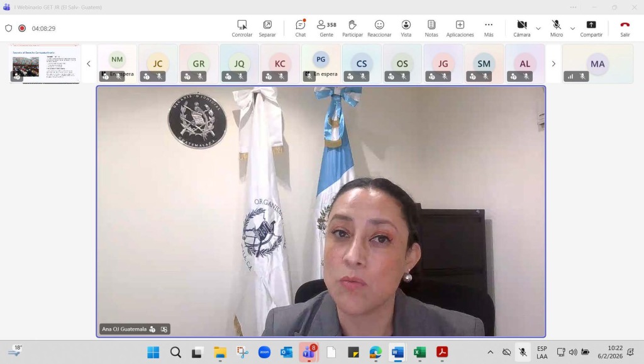Image resolution: width=644 pixels, height=364 pixels.
Task: Open Aplicaciones add-apps icon
Action: (x=460, y=25)
